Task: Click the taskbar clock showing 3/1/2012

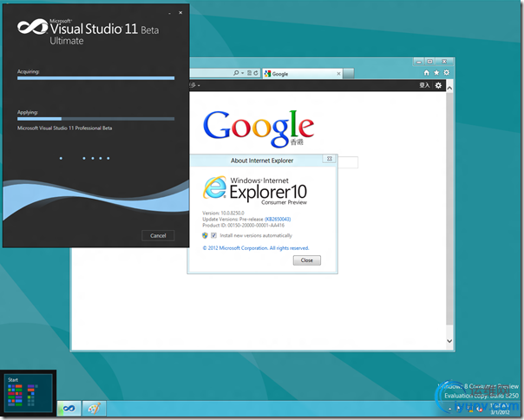Action: [x=500, y=409]
